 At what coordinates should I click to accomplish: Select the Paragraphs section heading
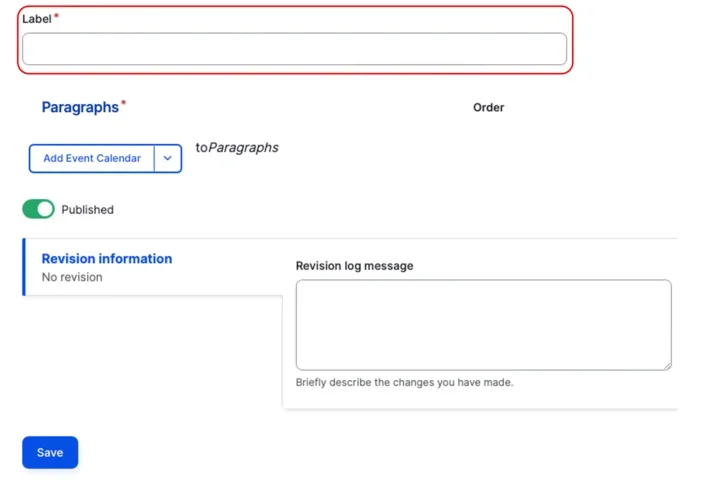click(x=80, y=107)
